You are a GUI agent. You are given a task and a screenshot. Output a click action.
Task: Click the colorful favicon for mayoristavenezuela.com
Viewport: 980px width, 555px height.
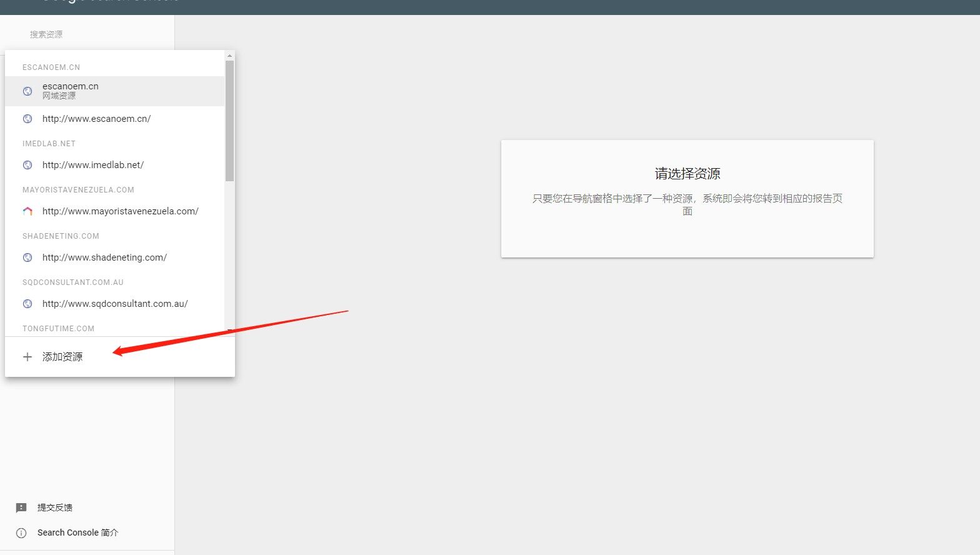click(x=27, y=211)
